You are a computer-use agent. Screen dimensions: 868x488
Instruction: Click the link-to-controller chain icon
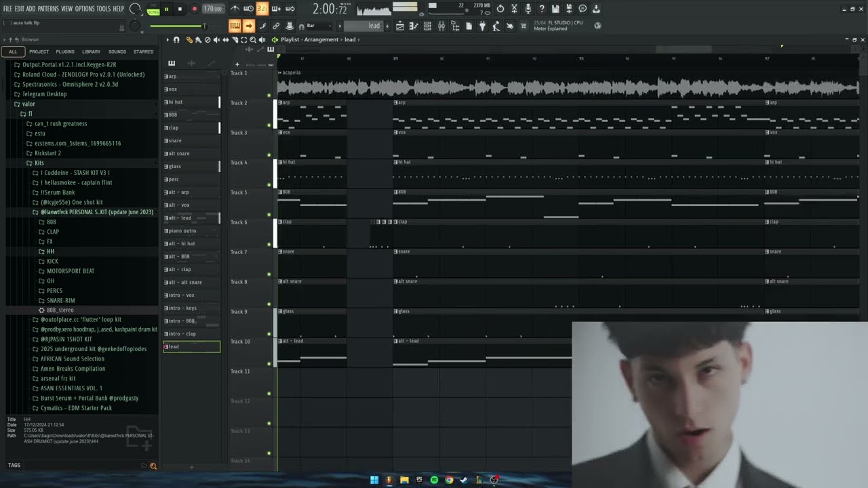click(276, 26)
